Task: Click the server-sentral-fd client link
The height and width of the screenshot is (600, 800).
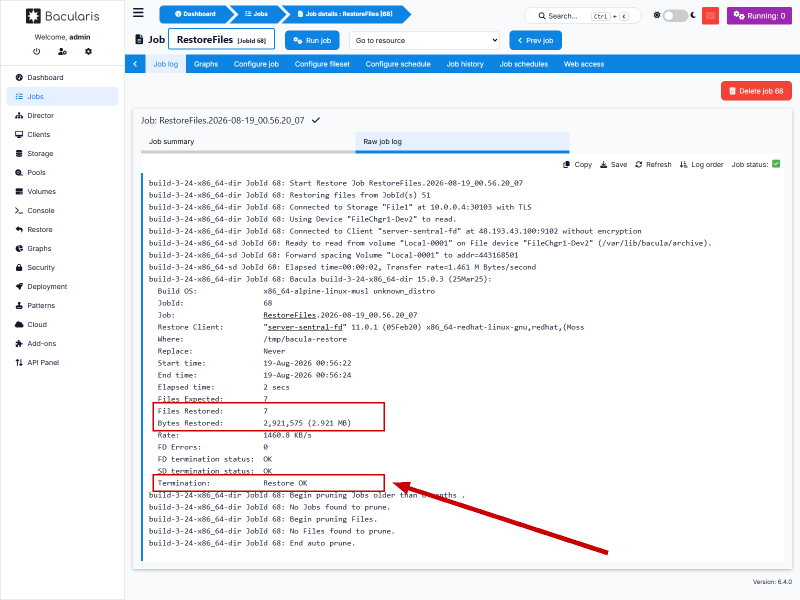Action: tap(305, 327)
